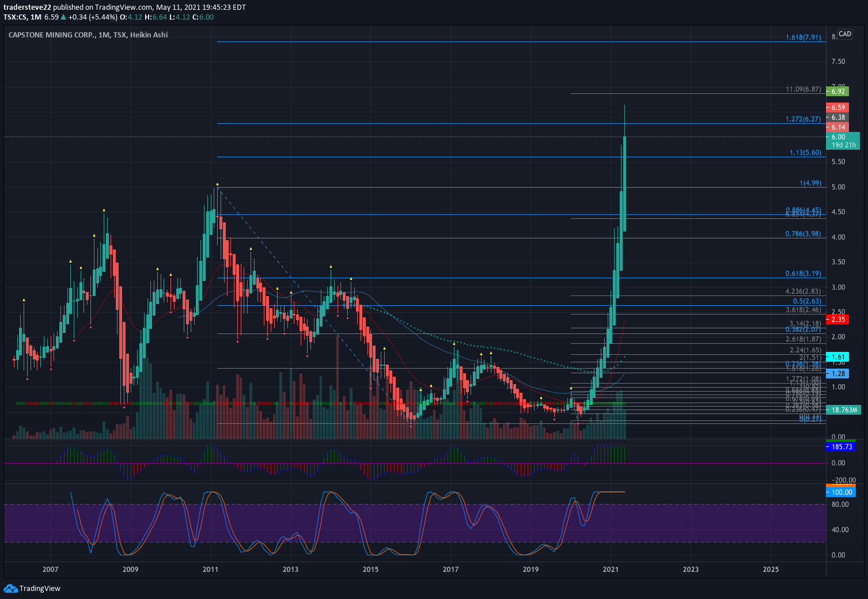Click the red 2.35 moving average tag
868x599 pixels.
pyautogui.click(x=837, y=320)
